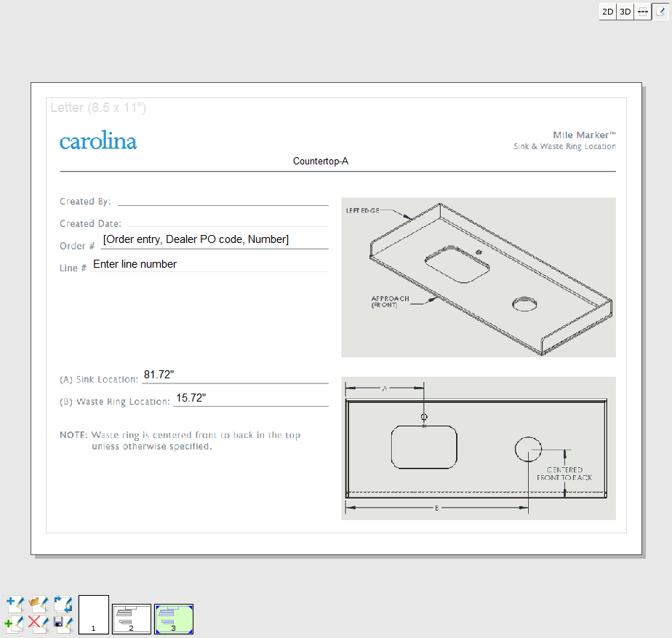Click the 'Sink & Waste Ring Location' subtitle

[565, 146]
